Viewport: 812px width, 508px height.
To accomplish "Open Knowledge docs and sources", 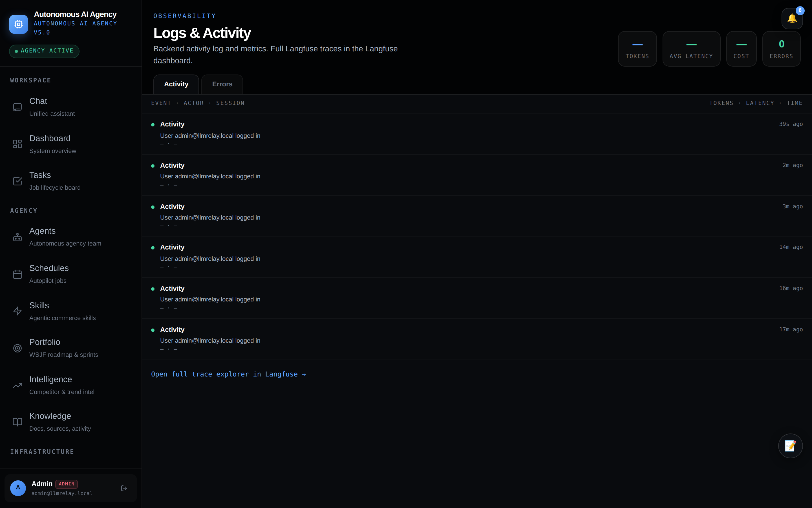I will (71, 422).
